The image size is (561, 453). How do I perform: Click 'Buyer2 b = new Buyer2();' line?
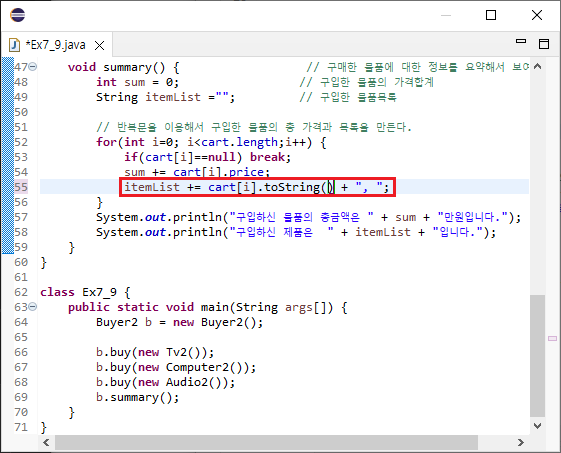[x=179, y=322]
